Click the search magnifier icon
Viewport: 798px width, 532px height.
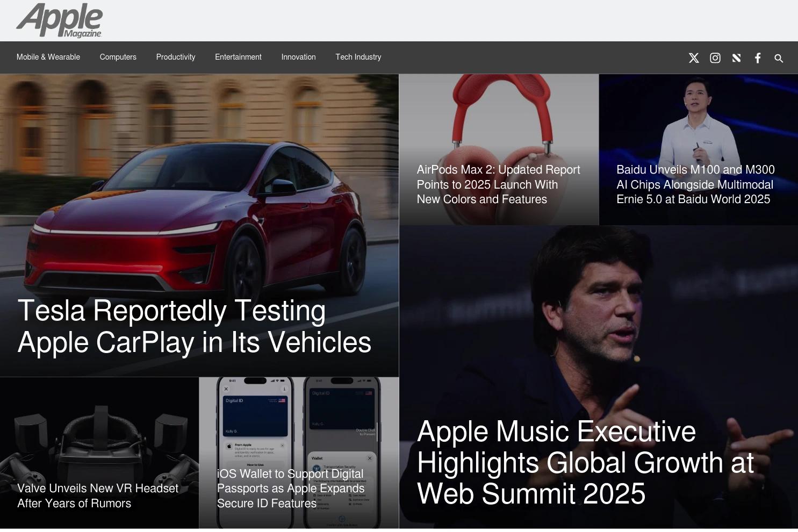778,58
